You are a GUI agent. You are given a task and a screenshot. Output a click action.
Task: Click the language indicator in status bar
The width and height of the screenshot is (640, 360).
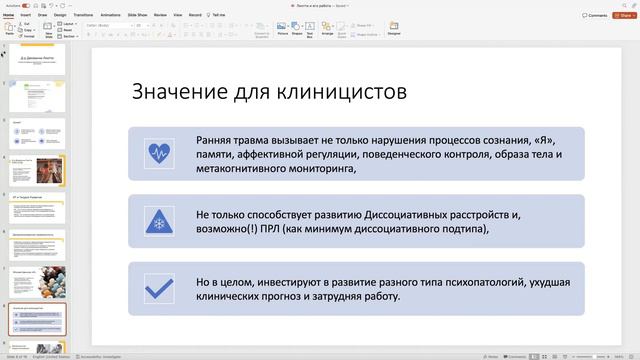[x=51, y=357]
